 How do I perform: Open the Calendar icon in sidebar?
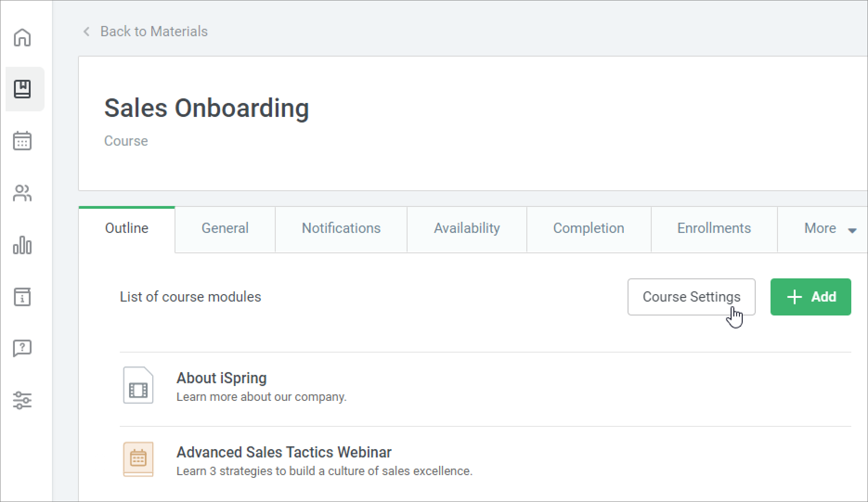pyautogui.click(x=22, y=141)
